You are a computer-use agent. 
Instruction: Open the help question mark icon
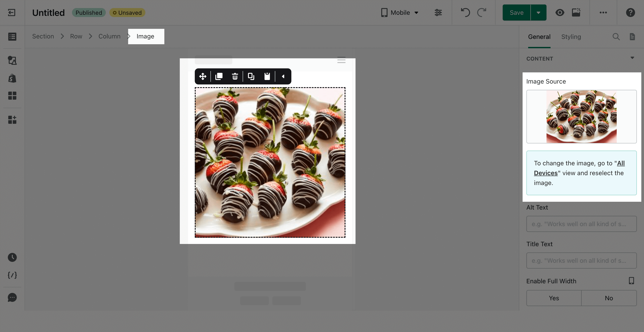pos(631,13)
